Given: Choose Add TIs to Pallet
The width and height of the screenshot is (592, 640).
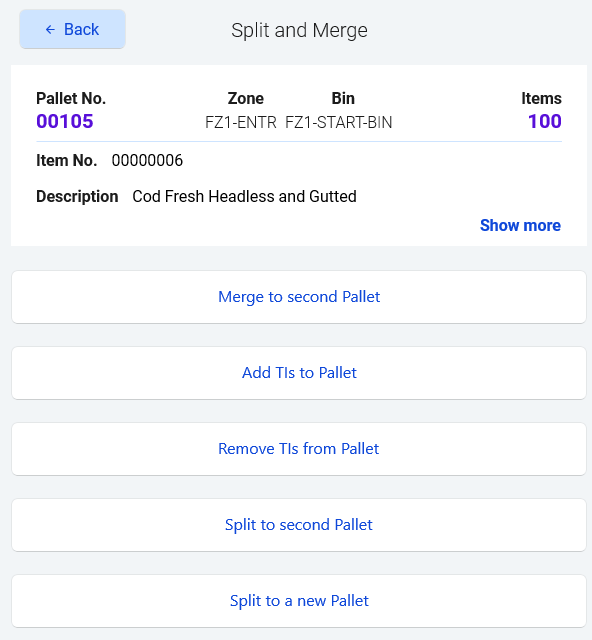Looking at the screenshot, I should click(299, 373).
